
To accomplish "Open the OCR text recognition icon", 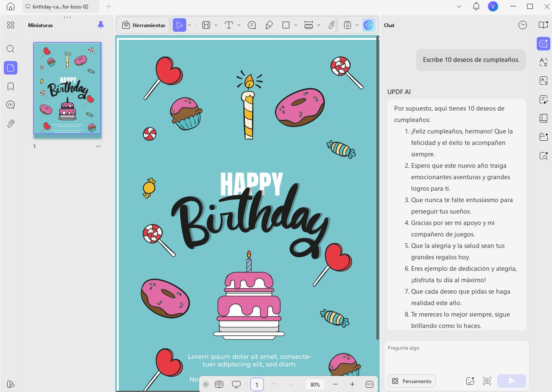I will (x=544, y=81).
